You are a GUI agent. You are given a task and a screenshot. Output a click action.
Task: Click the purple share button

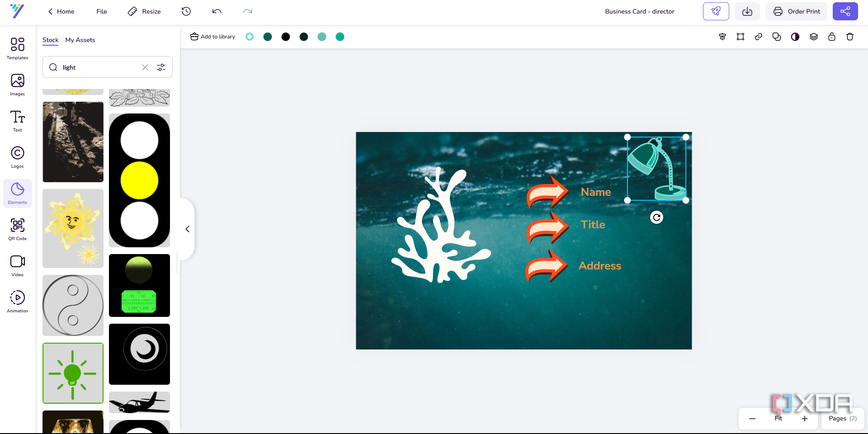845,11
